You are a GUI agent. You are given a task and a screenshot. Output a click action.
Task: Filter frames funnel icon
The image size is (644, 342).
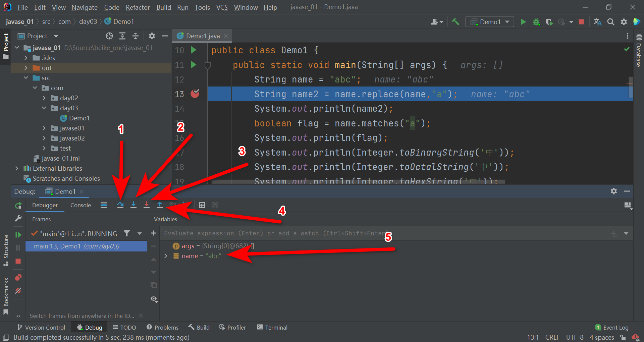coord(127,233)
